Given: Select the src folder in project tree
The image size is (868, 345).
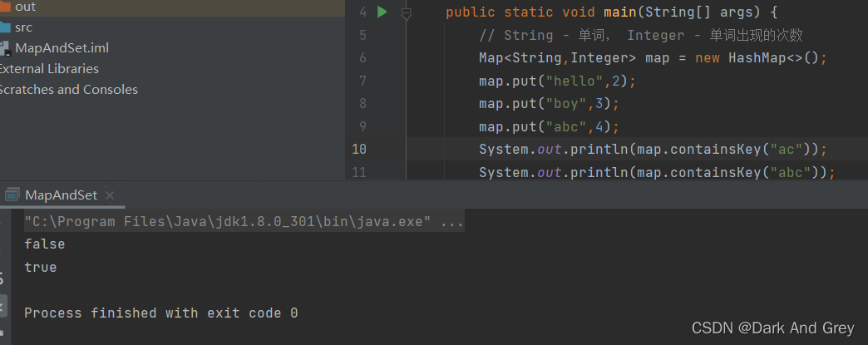Looking at the screenshot, I should point(24,27).
